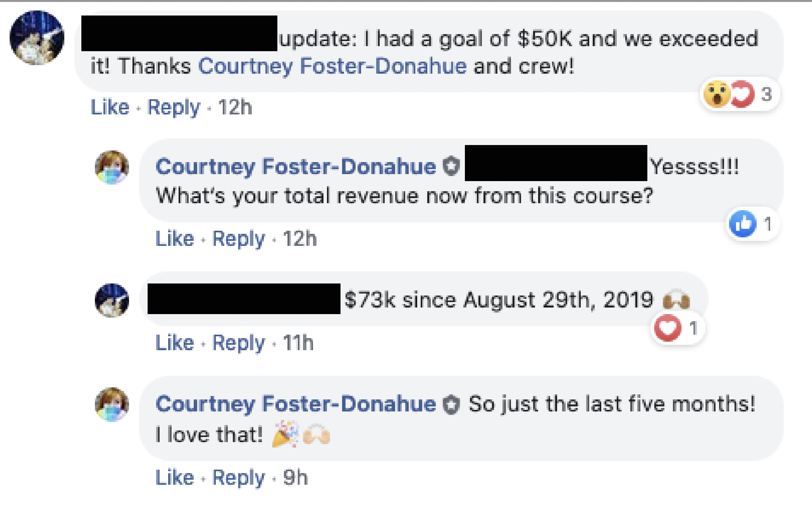
Task: Click thumbs-up reaction on the revenue question
Action: (743, 224)
